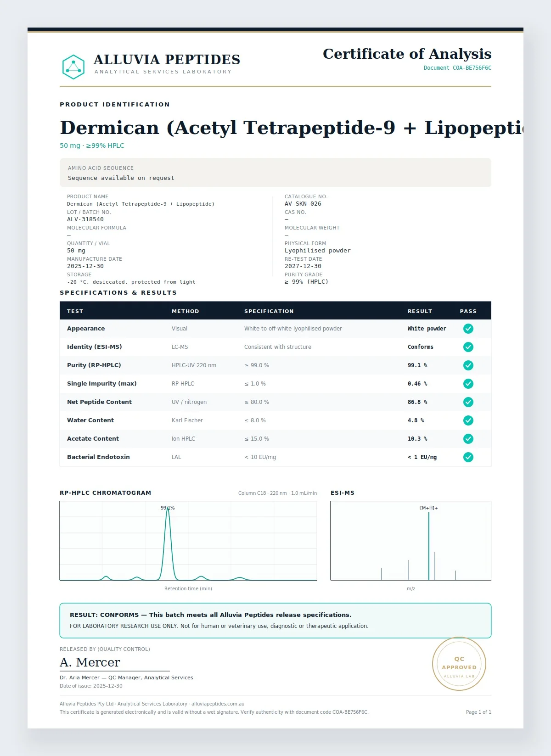551x756 pixels.
Task: Click the pass checkmark for Net Peptide Content
Action: (468, 402)
